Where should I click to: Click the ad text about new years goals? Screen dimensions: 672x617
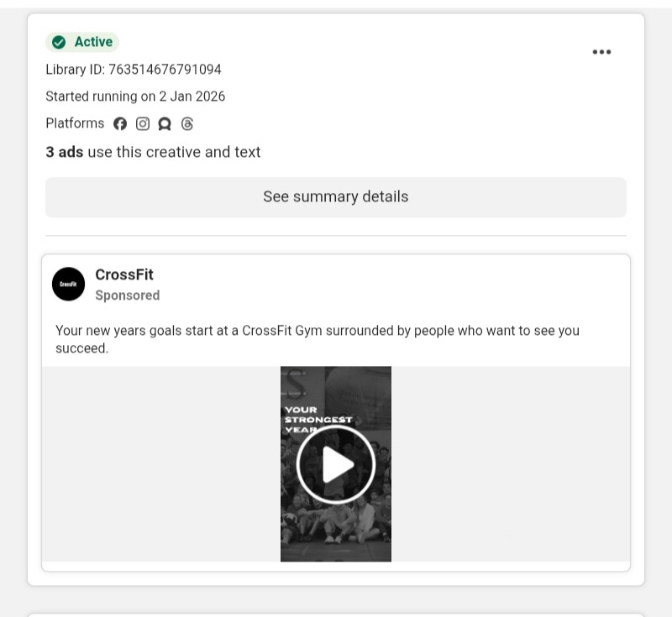317,339
